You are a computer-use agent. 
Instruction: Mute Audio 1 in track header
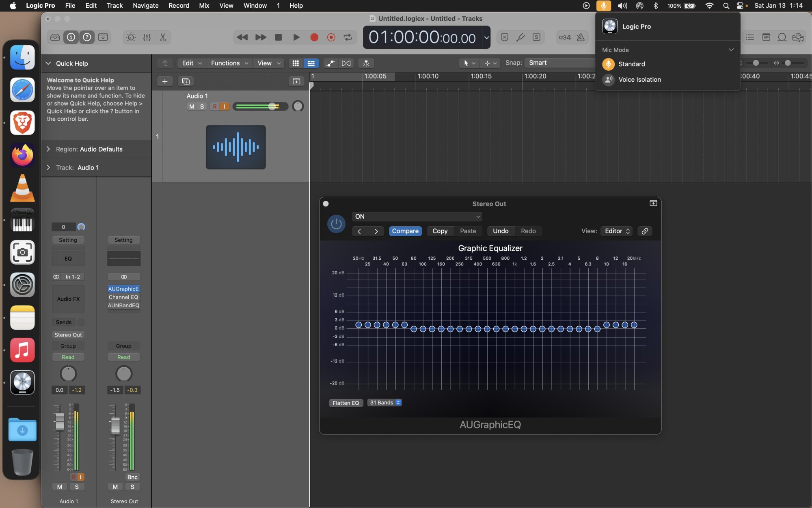[x=192, y=106]
